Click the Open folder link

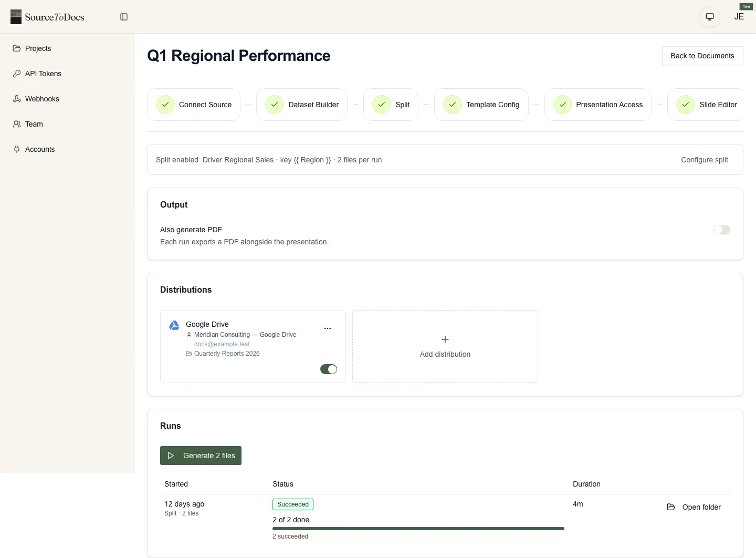click(694, 507)
